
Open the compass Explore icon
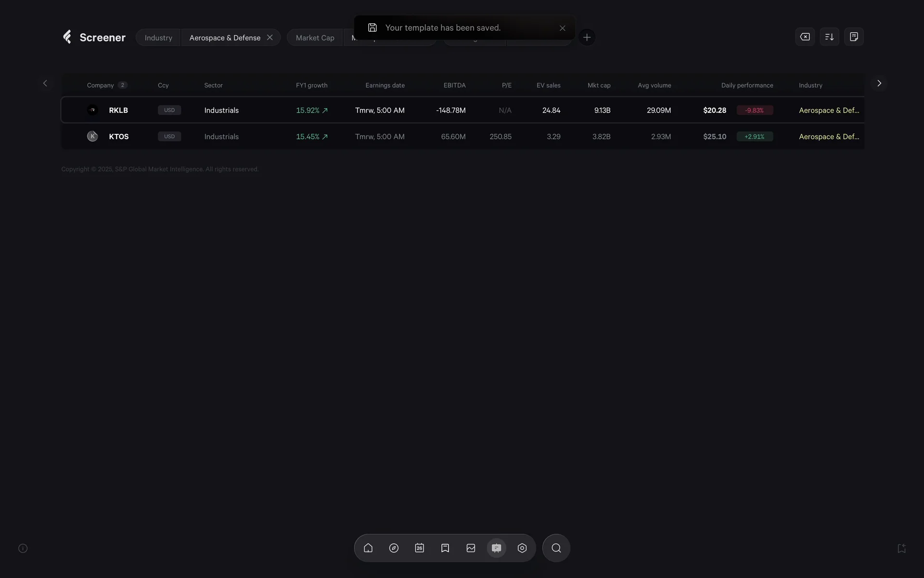394,548
